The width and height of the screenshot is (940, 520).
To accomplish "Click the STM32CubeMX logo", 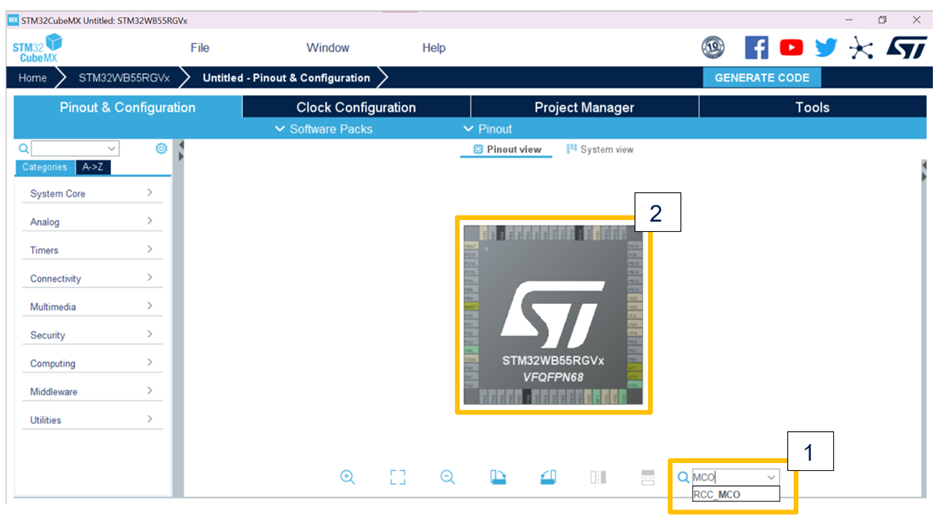I will click(x=37, y=48).
